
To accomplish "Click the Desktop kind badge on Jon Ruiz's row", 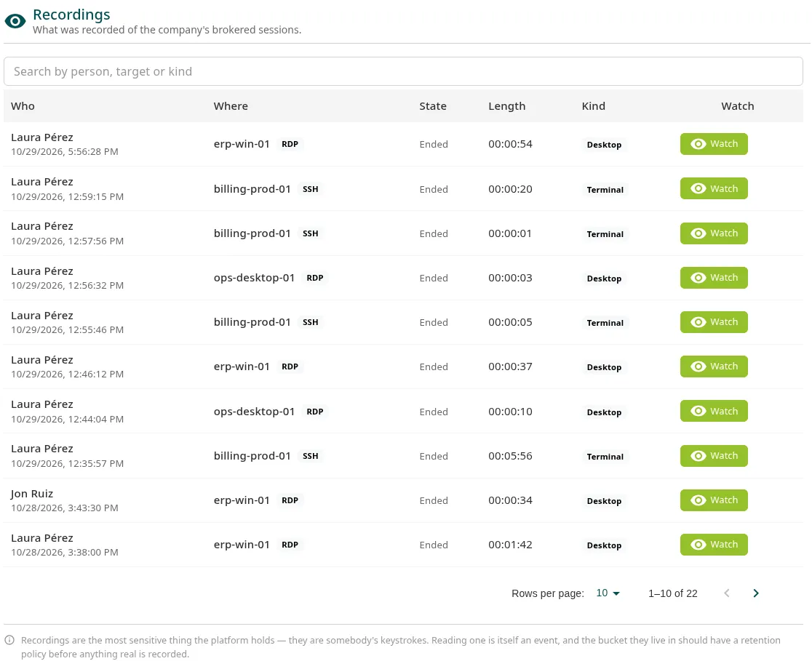I will click(604, 501).
